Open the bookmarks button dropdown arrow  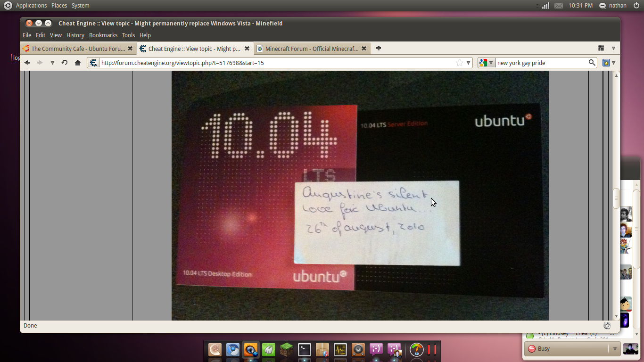pos(613,63)
